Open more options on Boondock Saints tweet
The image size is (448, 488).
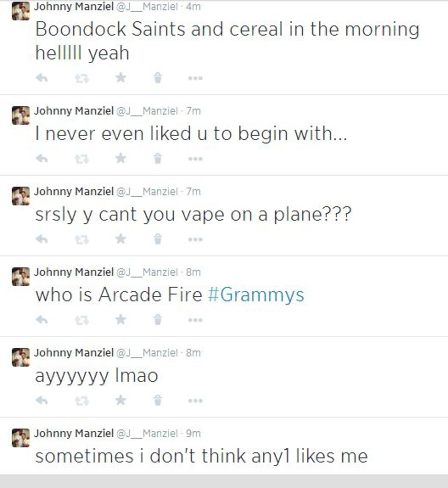click(x=195, y=78)
